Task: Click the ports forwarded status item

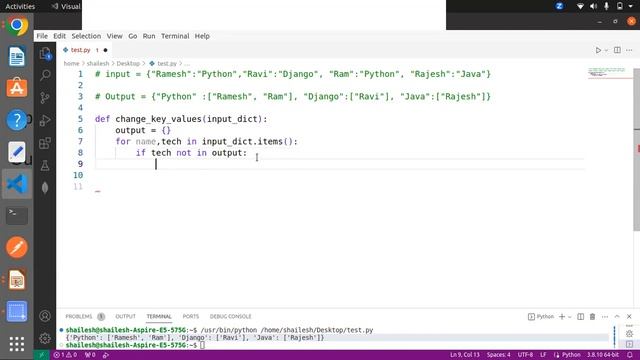Action: tap(90, 355)
